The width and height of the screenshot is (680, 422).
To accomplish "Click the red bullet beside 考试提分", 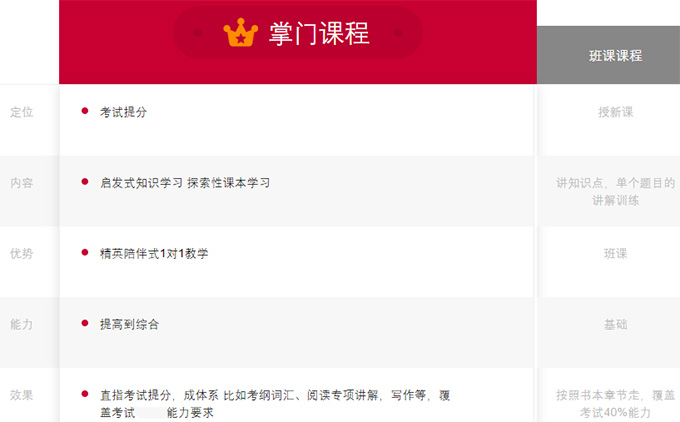I will point(85,111).
